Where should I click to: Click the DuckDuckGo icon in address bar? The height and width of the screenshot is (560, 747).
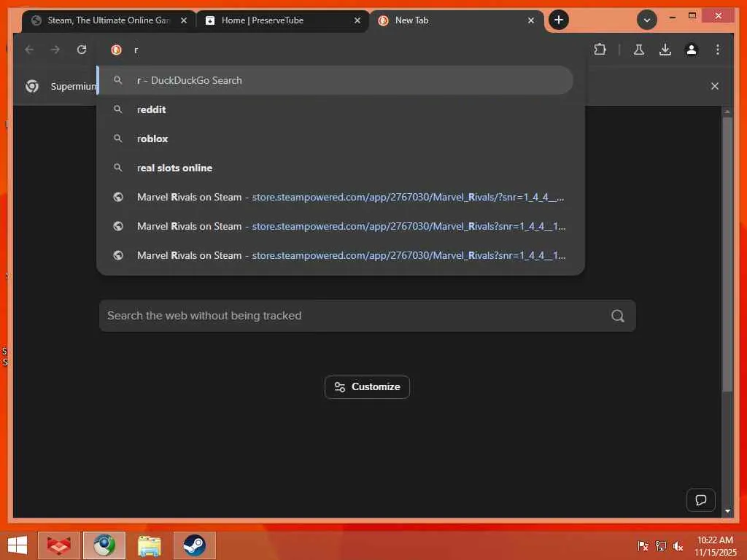[116, 50]
